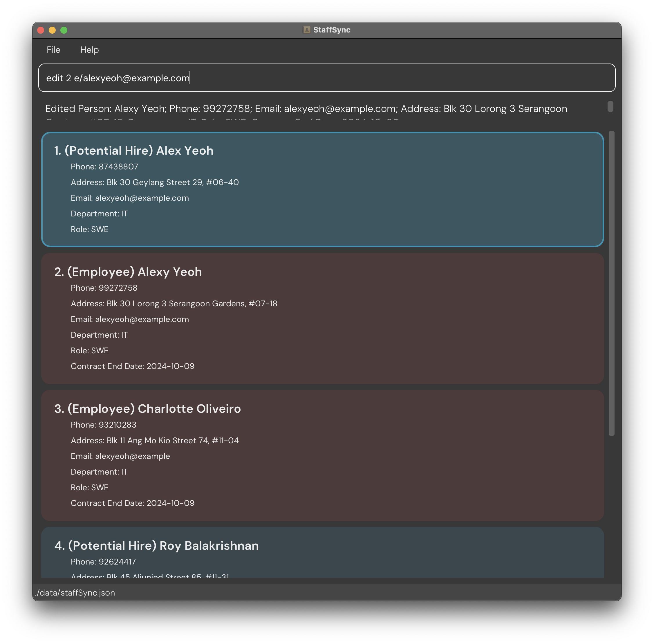Click the command input field
The width and height of the screenshot is (654, 644).
tap(326, 78)
